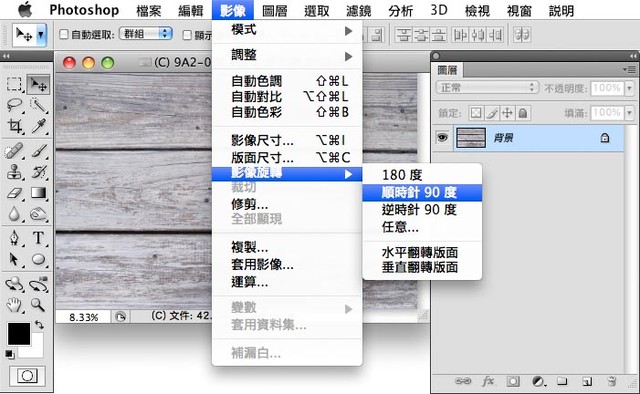
Task: Select the Type tool
Action: tap(38, 238)
